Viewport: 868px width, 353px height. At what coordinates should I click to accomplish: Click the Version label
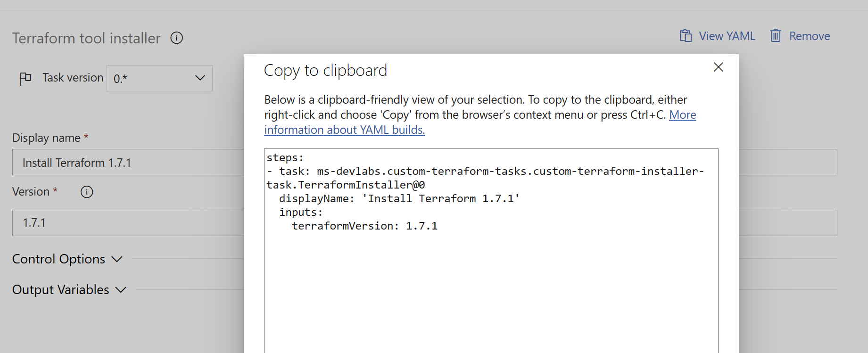pos(31,192)
